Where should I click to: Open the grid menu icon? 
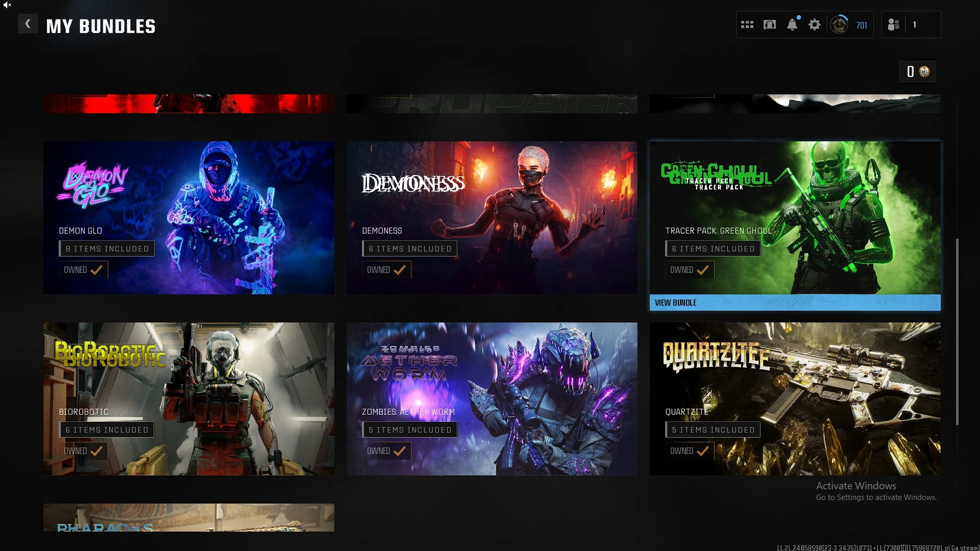click(747, 24)
